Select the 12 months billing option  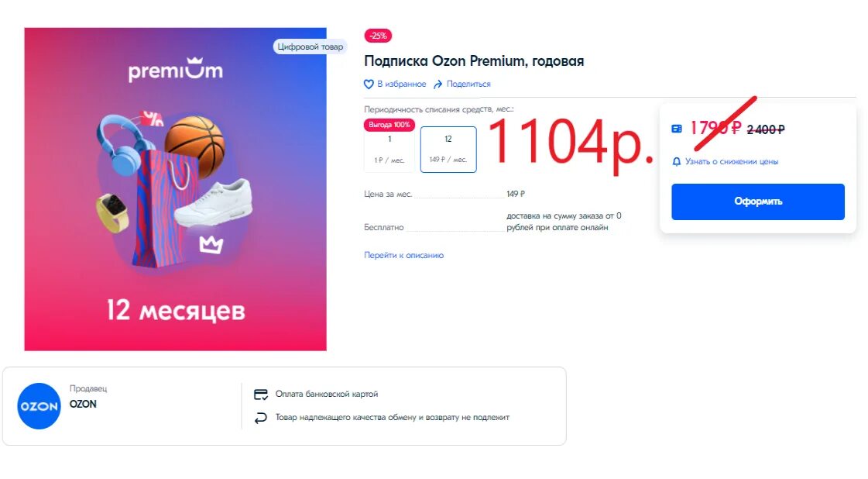[x=448, y=150]
